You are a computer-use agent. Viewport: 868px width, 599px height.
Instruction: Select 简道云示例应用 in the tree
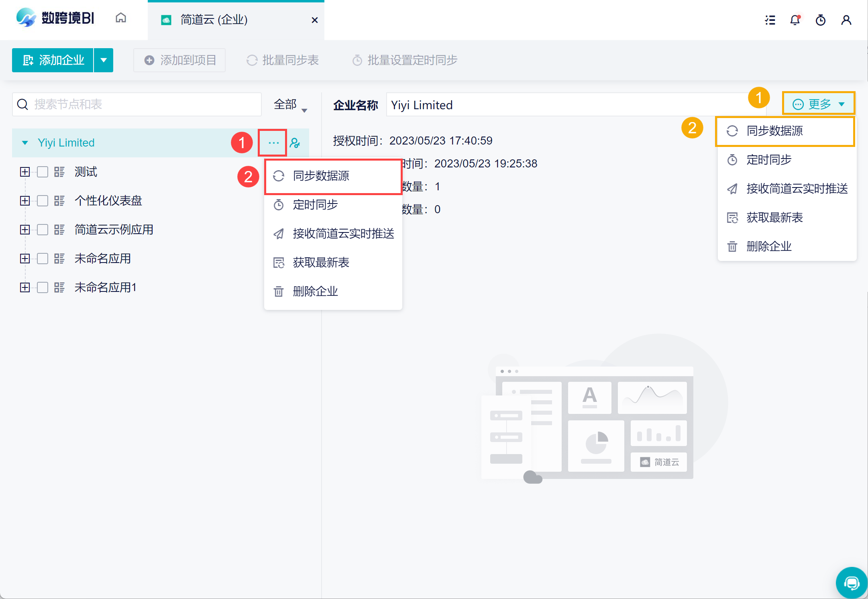click(x=114, y=230)
